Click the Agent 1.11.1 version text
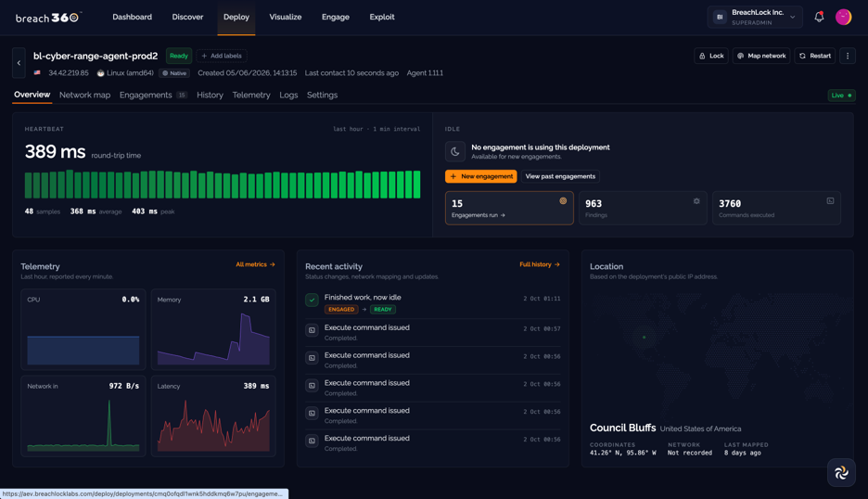 click(x=425, y=73)
